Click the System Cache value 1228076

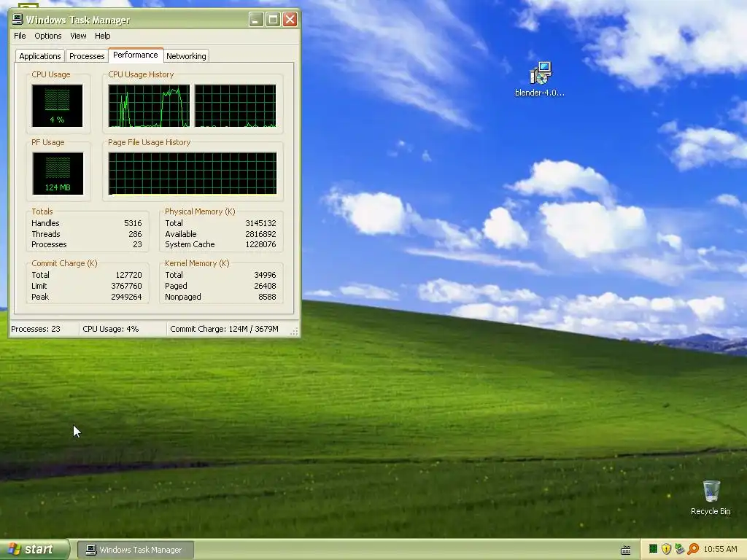260,245
